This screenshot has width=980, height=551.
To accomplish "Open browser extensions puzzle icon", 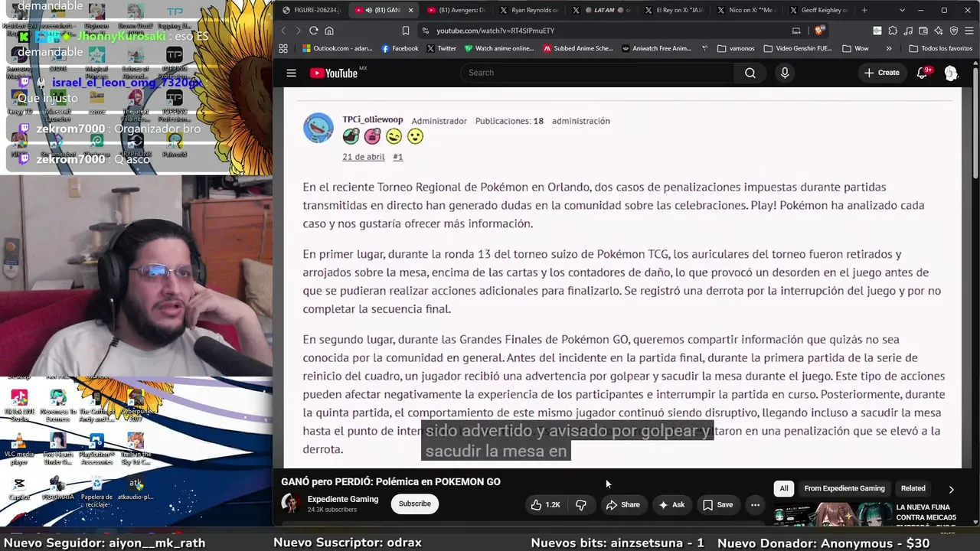I will tap(893, 31).
